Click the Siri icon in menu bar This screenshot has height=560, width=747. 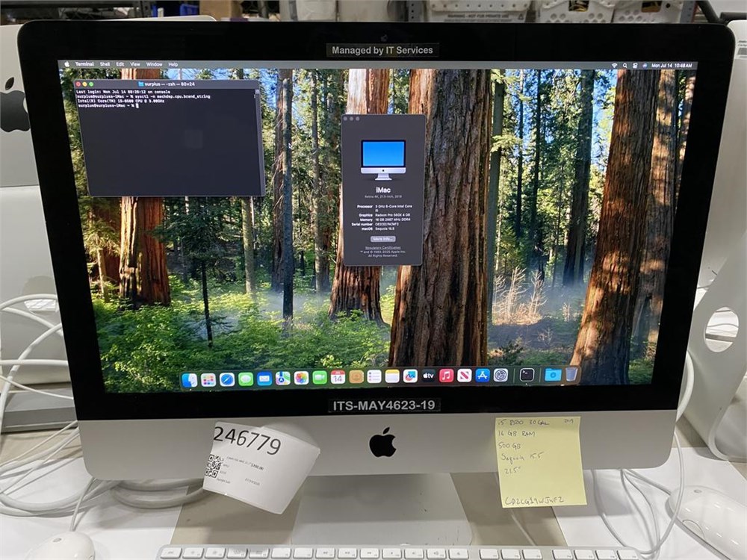pos(645,65)
